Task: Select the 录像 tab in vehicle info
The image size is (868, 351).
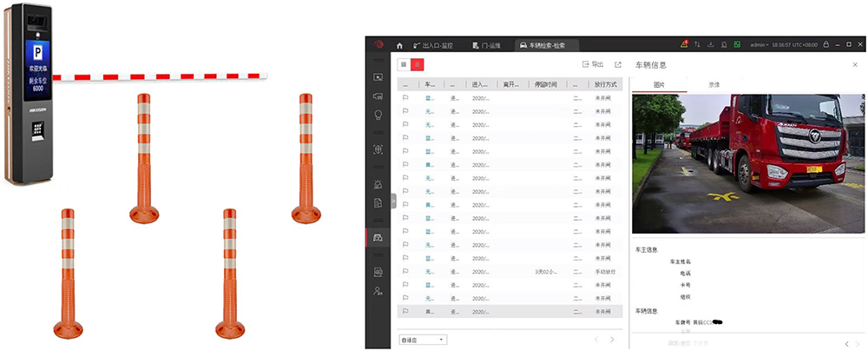Action: [x=713, y=84]
